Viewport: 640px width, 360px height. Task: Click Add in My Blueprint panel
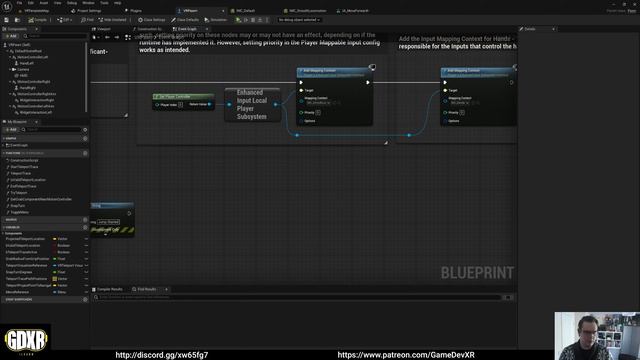(11, 129)
